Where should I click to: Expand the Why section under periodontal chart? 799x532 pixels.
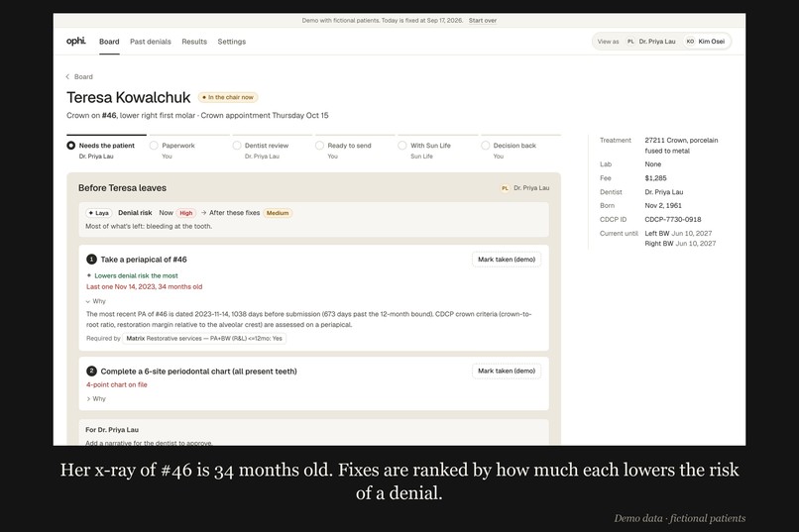[x=96, y=398]
